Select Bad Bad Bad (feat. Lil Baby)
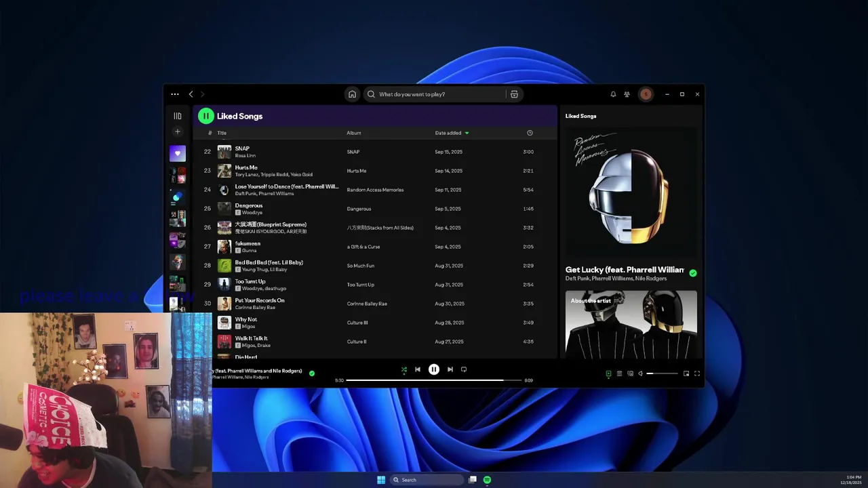 tap(376, 266)
